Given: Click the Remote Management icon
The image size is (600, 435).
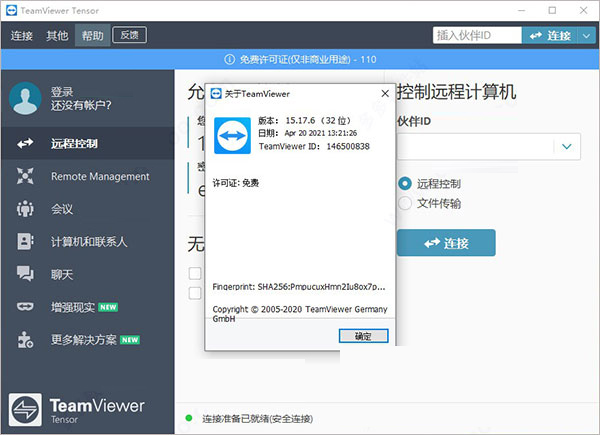Looking at the screenshot, I should pos(25,176).
